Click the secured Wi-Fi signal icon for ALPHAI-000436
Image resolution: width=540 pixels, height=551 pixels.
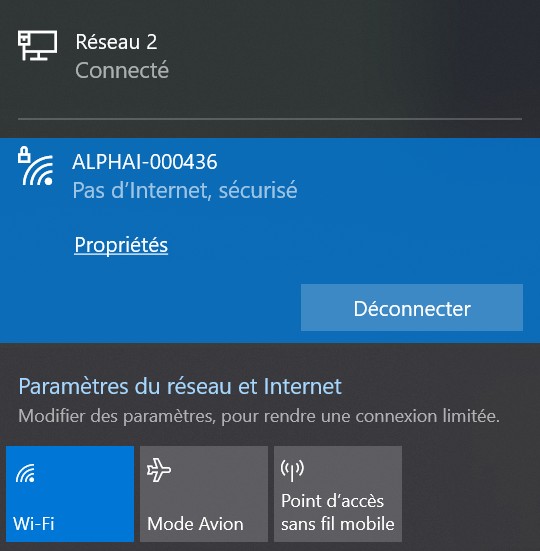pos(36,166)
